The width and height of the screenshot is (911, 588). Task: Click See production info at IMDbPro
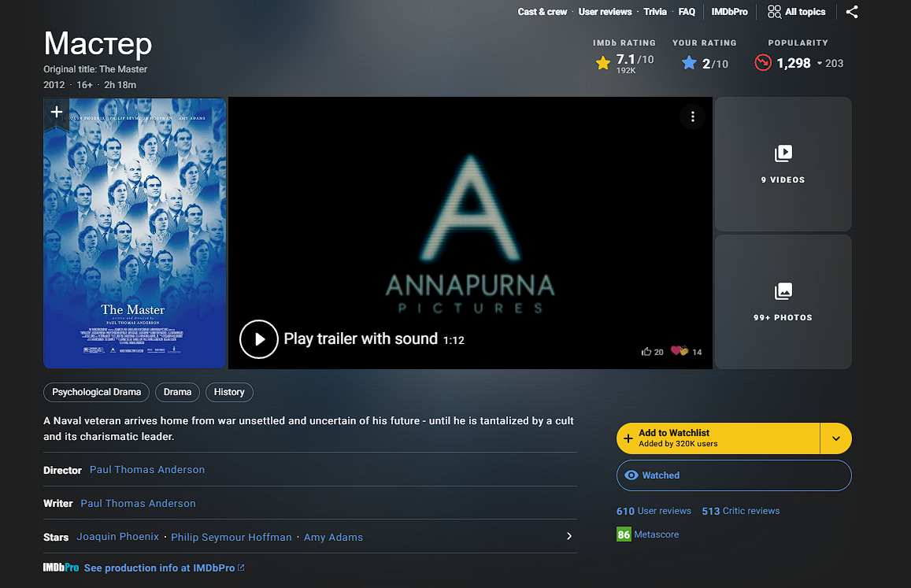(159, 568)
